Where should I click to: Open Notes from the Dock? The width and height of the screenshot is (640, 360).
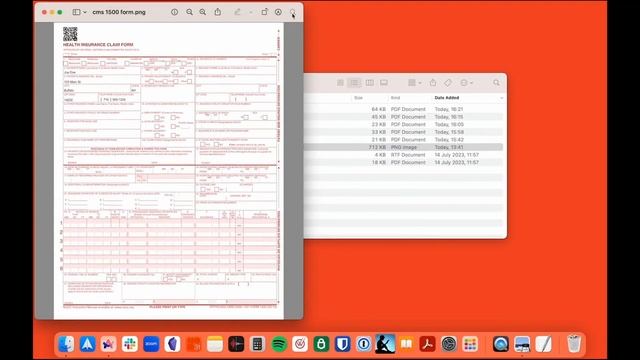pos(215,344)
